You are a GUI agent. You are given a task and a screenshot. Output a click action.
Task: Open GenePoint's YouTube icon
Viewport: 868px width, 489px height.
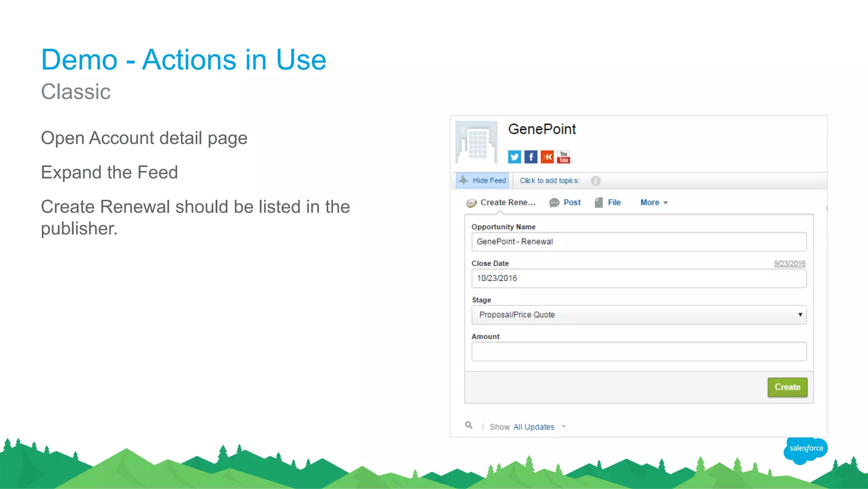pos(563,157)
